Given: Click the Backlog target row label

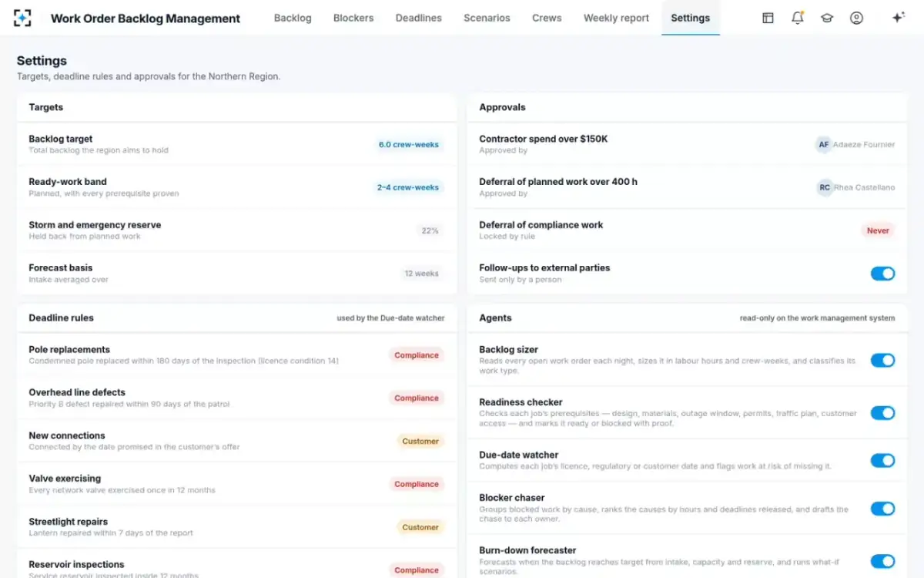Looking at the screenshot, I should pos(61,139).
